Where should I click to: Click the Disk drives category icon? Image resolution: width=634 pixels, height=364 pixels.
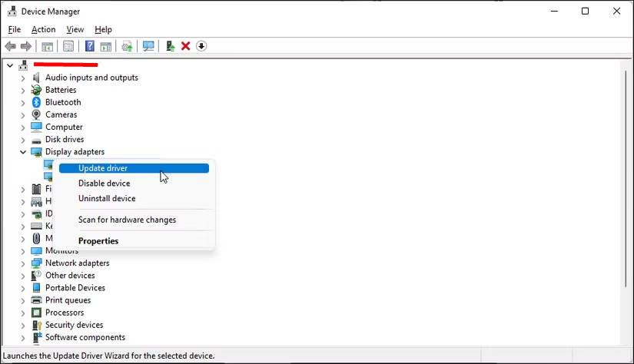click(36, 141)
